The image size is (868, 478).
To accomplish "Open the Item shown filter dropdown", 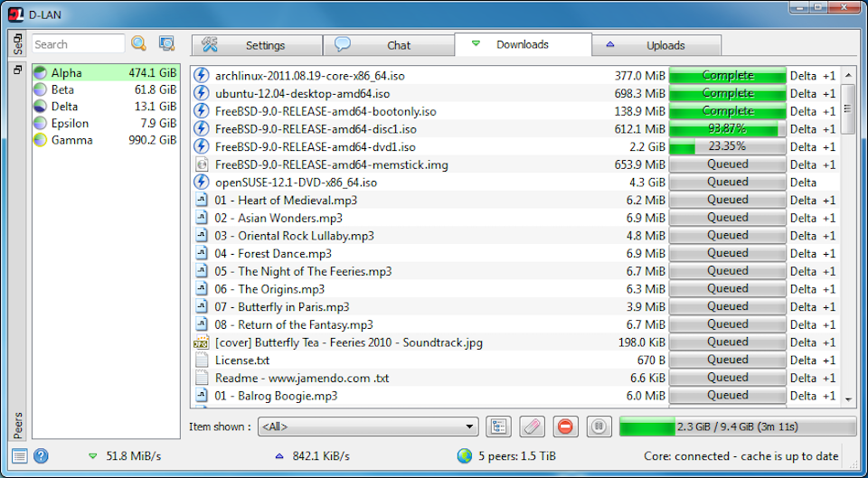I will [368, 426].
